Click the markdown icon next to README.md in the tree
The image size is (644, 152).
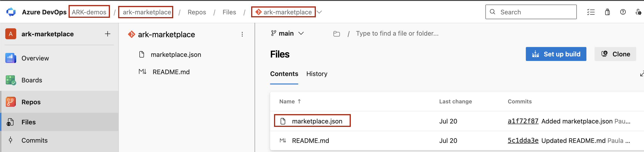[143, 72]
